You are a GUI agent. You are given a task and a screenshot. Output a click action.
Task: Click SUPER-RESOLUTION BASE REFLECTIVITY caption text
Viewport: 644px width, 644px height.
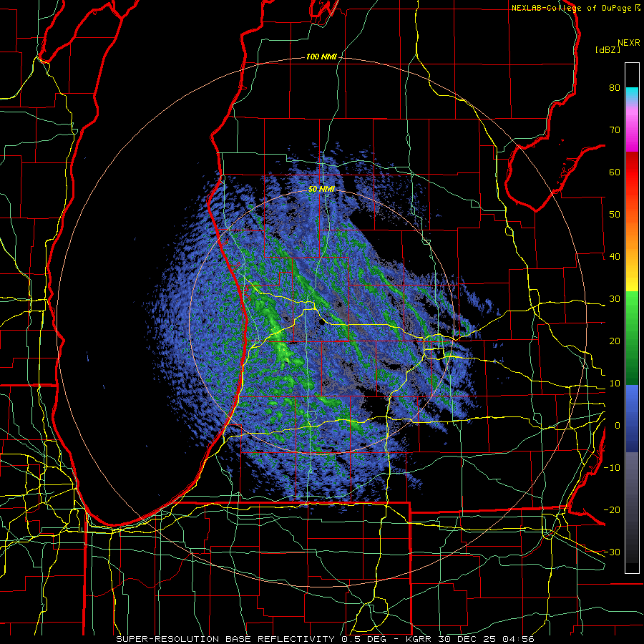(225, 639)
